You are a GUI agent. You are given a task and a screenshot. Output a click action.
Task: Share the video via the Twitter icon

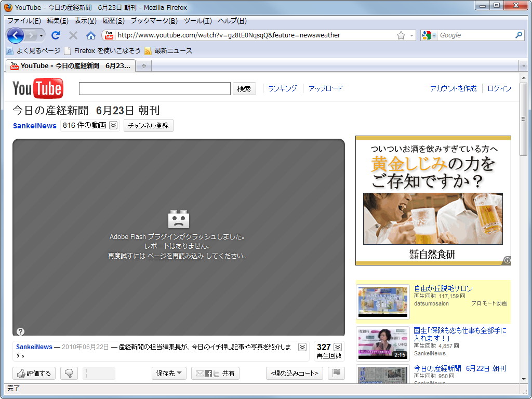[217, 373]
